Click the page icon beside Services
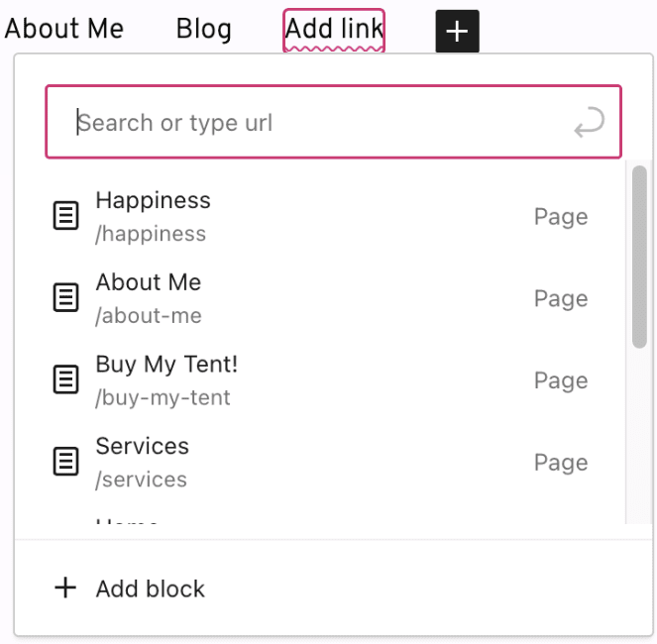 65,462
